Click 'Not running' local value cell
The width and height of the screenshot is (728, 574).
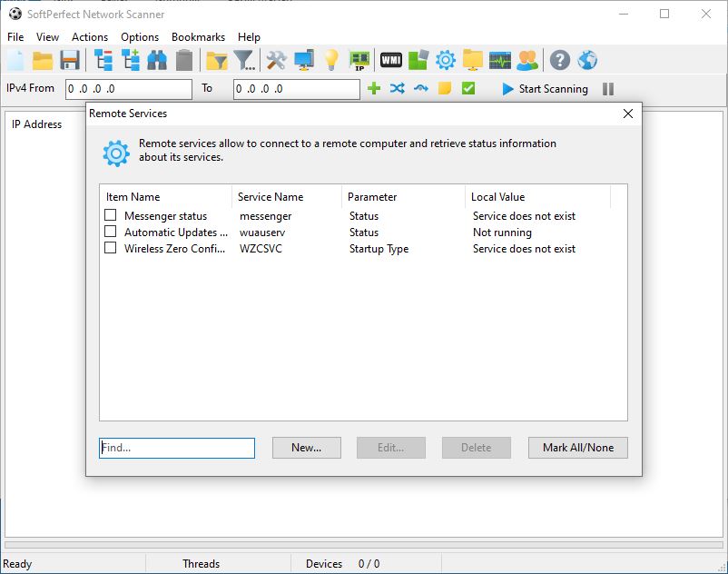click(x=502, y=233)
